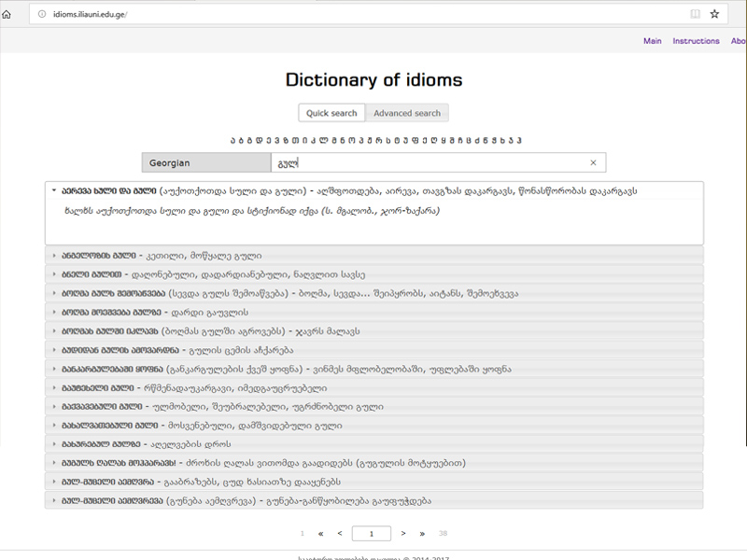Expand the entry 'ულმობელი, შეუბრალებელი, უგრძნობელი გული'
Viewport: 747px width, 560px height.
pyautogui.click(x=374, y=407)
